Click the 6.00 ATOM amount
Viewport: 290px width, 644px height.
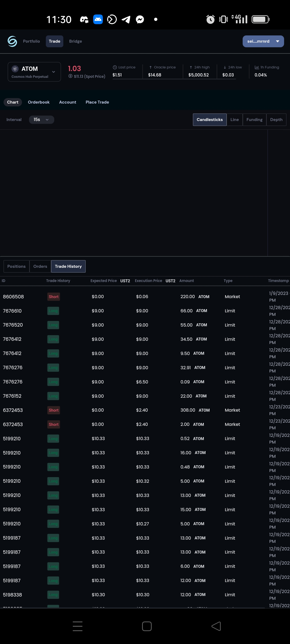pos(192,566)
